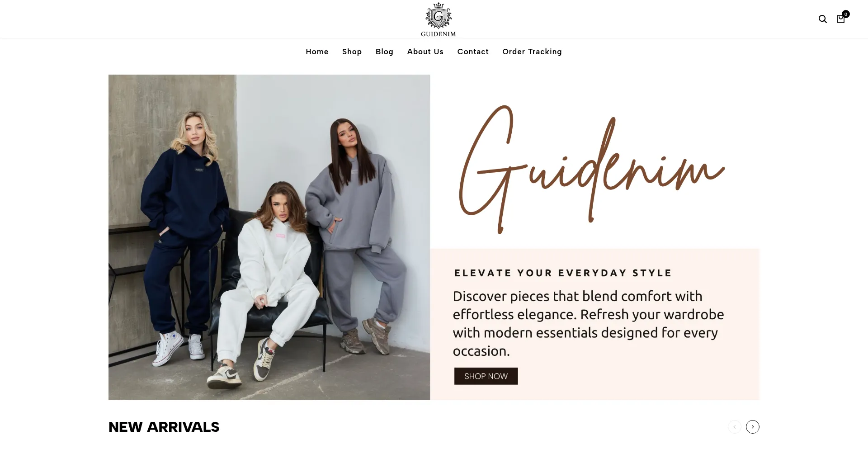Screen dimensions: 868x449
Task: Click the NEW ARRIVALS heading
Action: (164, 427)
